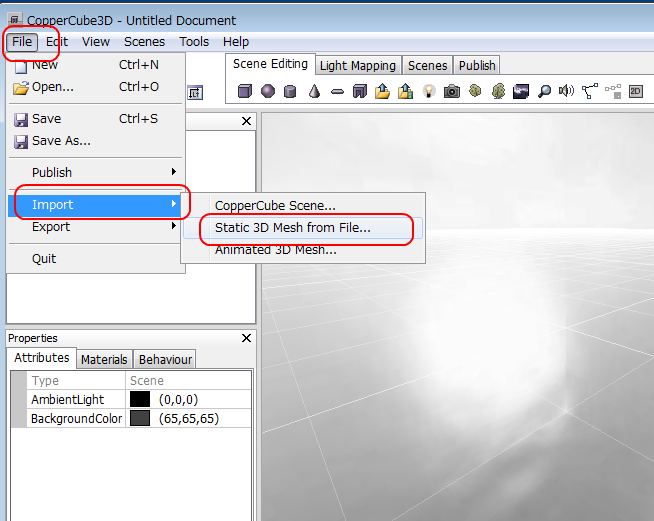Add a path node icon
Image resolution: width=654 pixels, height=521 pixels.
tap(589, 91)
